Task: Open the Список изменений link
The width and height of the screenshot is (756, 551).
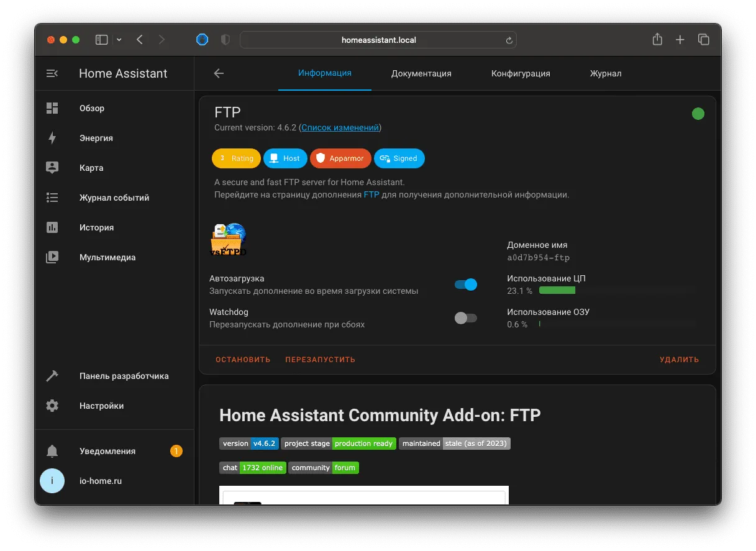Action: 340,127
